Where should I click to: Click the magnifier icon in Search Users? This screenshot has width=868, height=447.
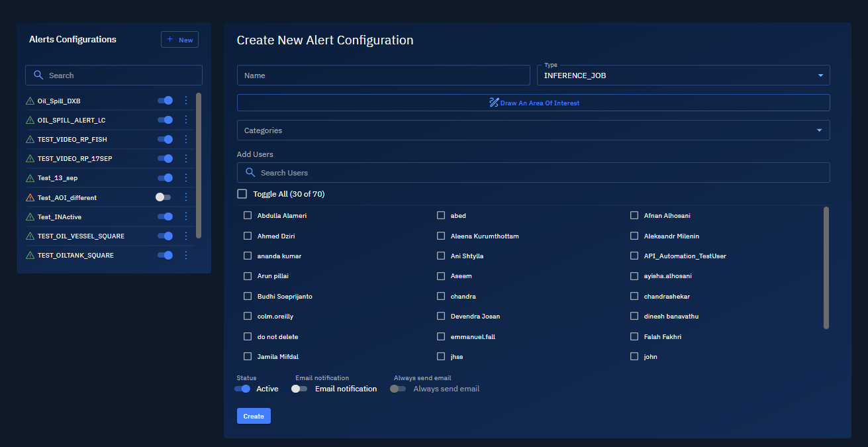click(250, 173)
